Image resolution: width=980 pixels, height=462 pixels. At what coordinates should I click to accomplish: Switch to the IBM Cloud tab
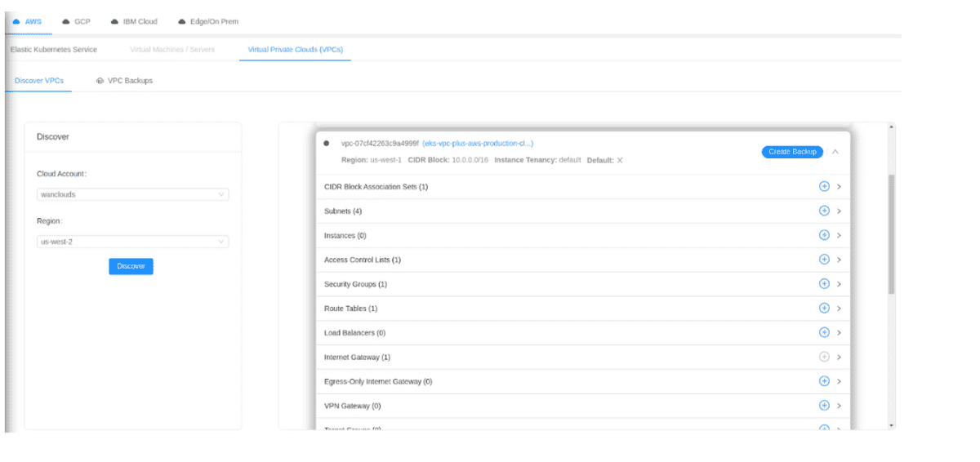[x=134, y=21]
